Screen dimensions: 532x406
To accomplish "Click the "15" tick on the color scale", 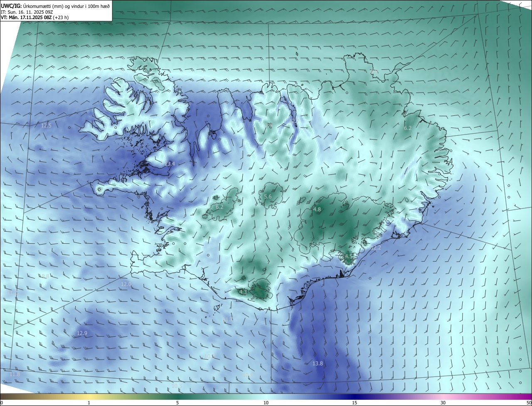I will (355, 403).
